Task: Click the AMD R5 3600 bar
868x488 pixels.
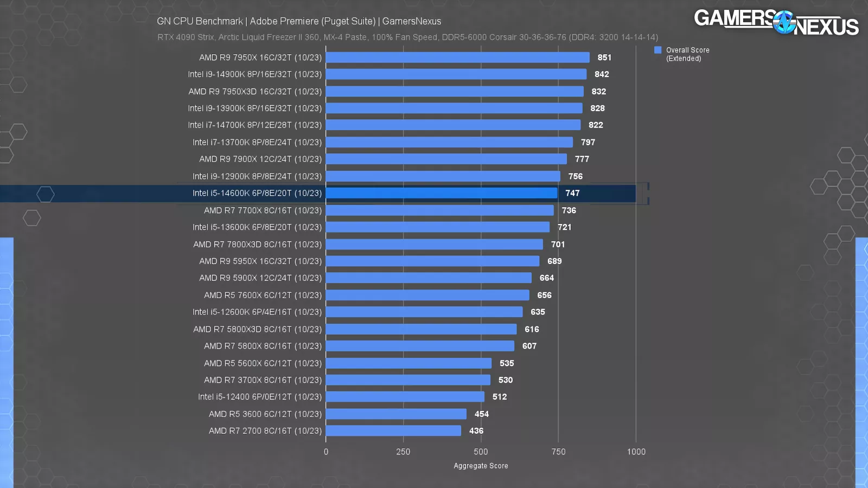Action: [x=396, y=414]
